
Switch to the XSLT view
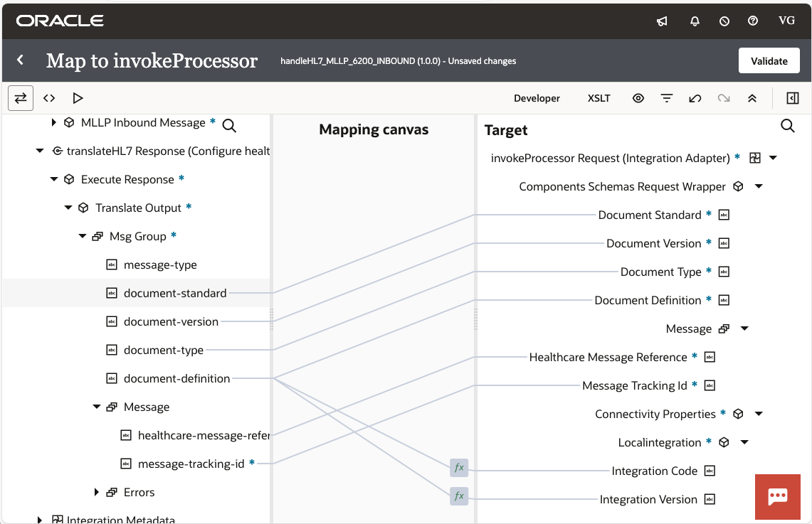click(x=599, y=98)
